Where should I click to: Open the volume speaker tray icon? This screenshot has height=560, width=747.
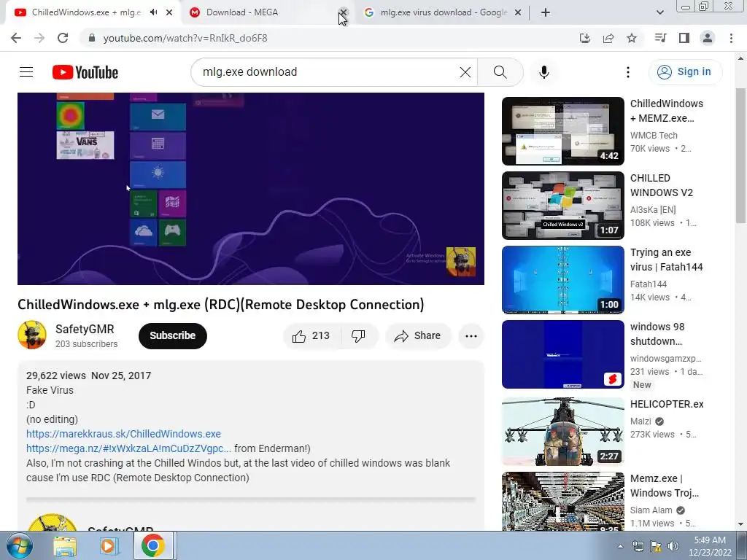[x=673, y=546]
